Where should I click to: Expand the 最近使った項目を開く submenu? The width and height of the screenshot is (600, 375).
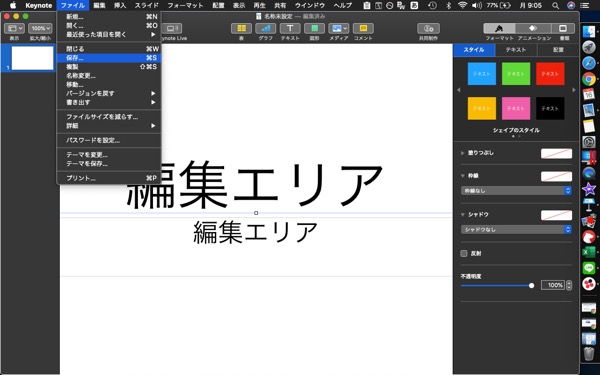coord(109,34)
